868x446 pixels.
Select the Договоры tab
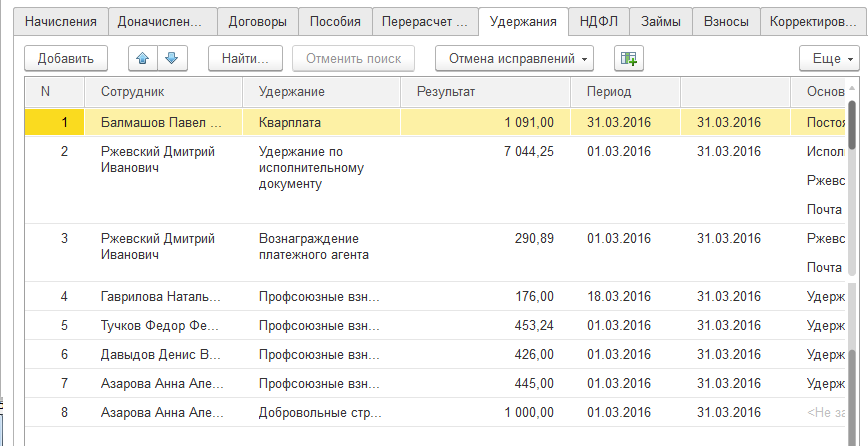pos(257,21)
